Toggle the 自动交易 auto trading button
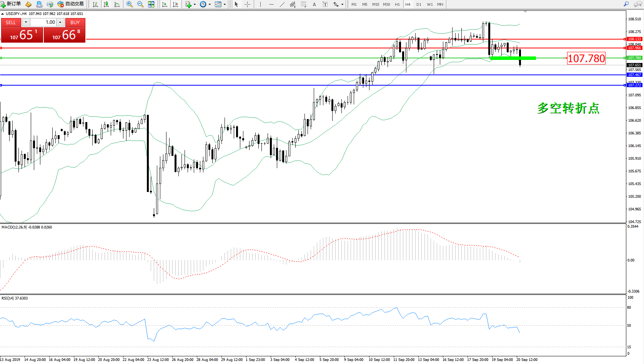Viewport: 644px width, 364px height. point(71,4)
